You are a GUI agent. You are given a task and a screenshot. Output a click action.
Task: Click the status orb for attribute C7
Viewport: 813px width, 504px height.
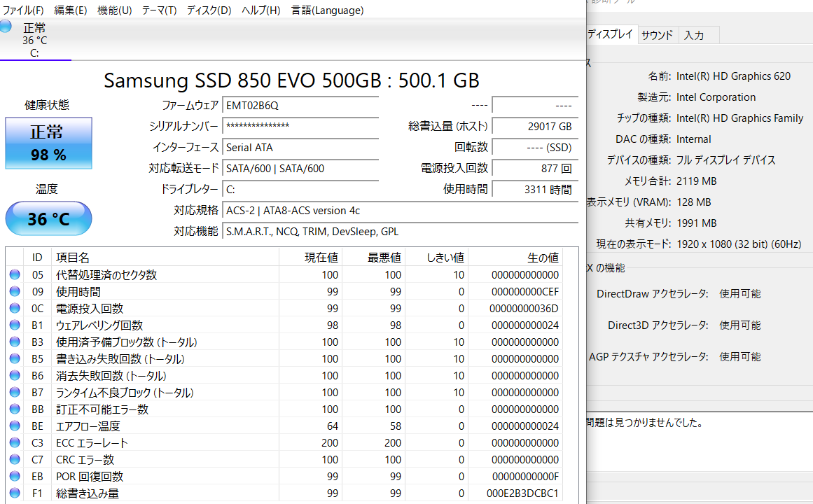(x=15, y=459)
